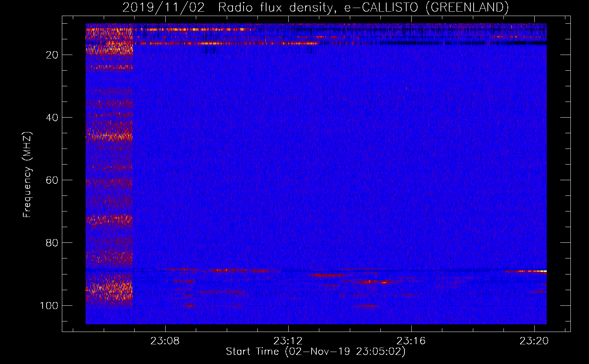The height and width of the screenshot is (364, 589).
Task: Click 'e-CALLISTO' in the title
Action: [381, 8]
